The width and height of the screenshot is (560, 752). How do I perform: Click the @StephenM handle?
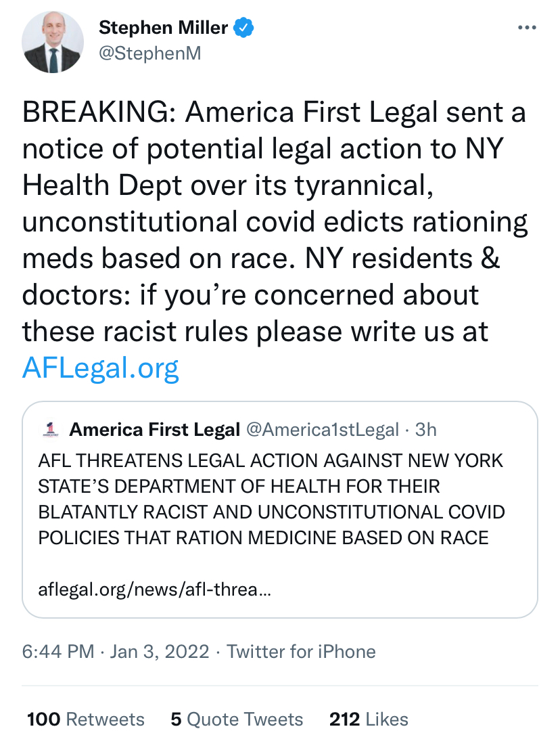[150, 53]
